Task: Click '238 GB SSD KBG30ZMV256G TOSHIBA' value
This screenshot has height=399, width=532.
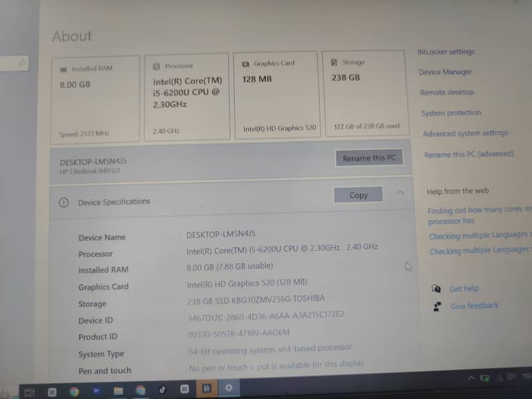Action: coord(256,300)
